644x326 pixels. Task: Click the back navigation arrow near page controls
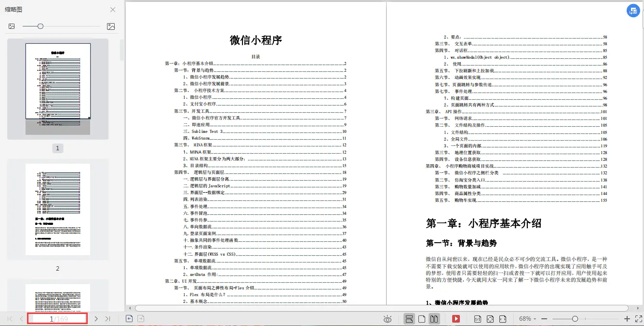(x=129, y=318)
